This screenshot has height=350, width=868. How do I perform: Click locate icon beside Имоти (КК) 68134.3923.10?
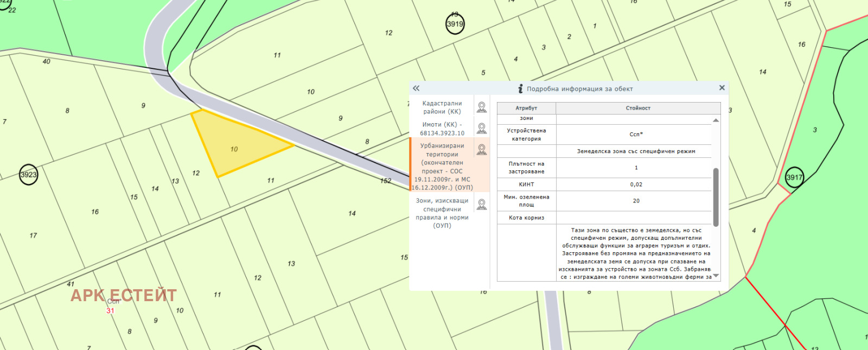[x=481, y=129]
